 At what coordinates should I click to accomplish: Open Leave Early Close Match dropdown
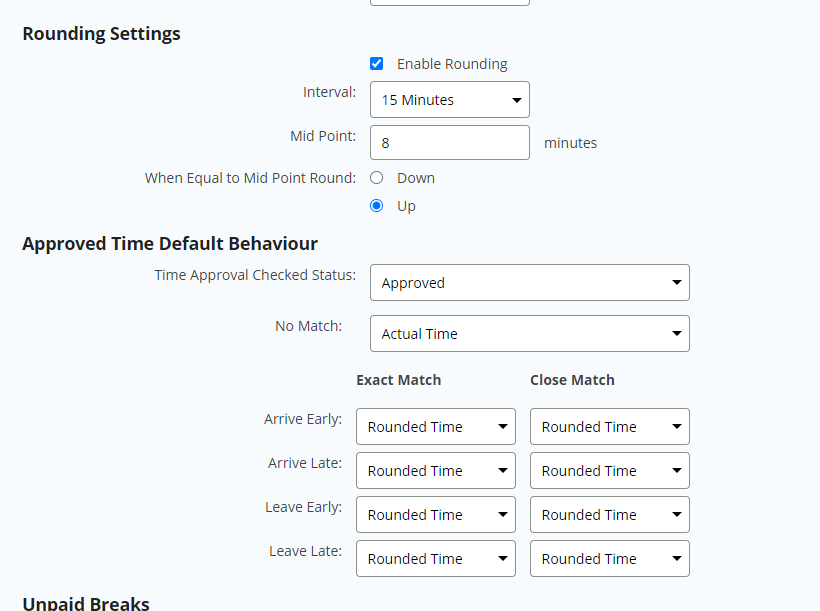tap(610, 514)
